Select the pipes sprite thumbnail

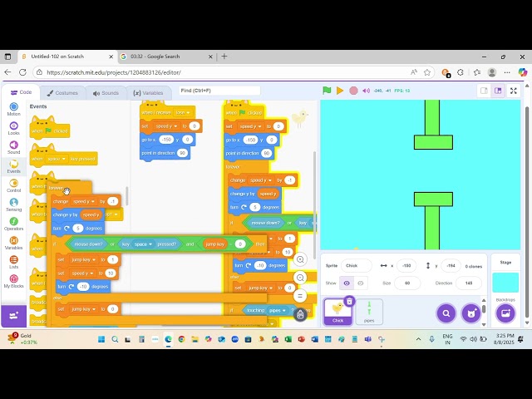point(369,312)
